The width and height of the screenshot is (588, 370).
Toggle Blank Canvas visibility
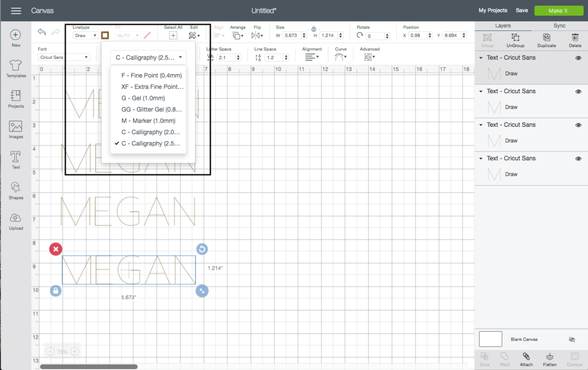click(572, 339)
